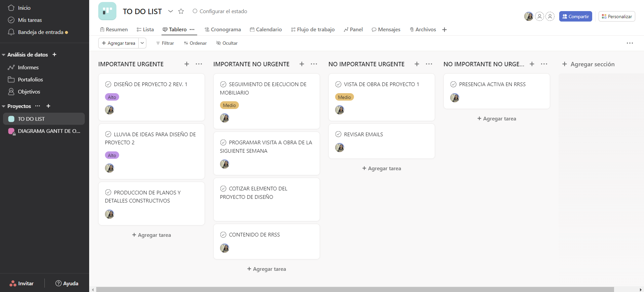Add task to NO IMPORTANTE URGENTE via plus icon
644x292 pixels.
click(x=417, y=64)
